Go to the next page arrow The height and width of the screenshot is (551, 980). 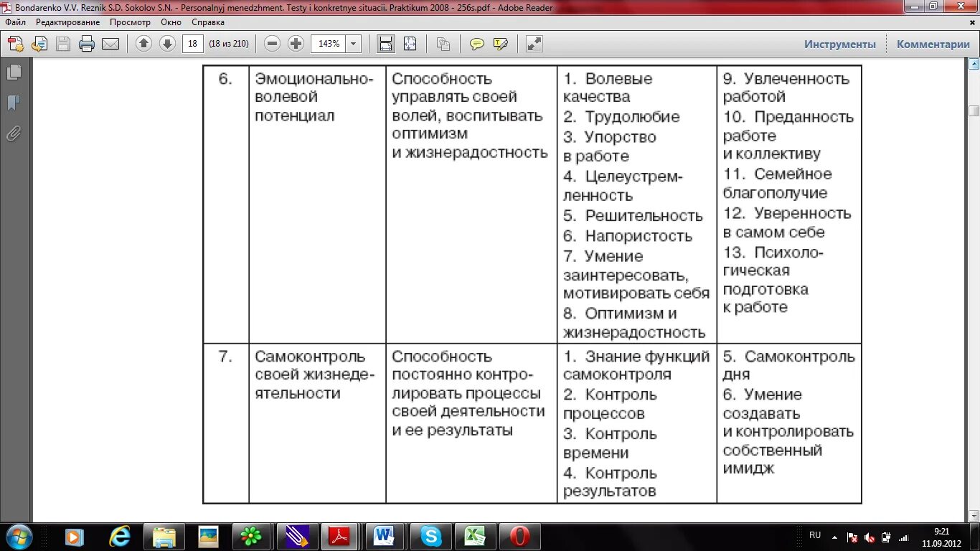pos(167,44)
